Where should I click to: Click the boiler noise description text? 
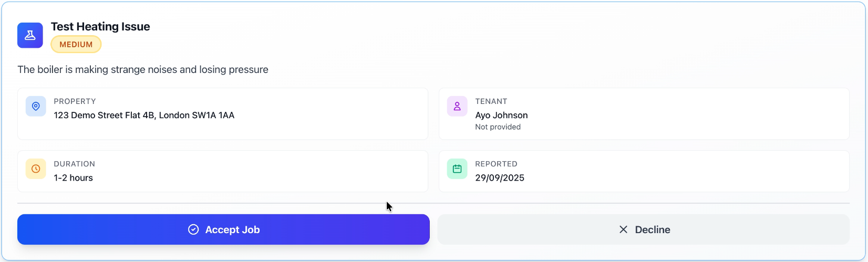tap(143, 70)
